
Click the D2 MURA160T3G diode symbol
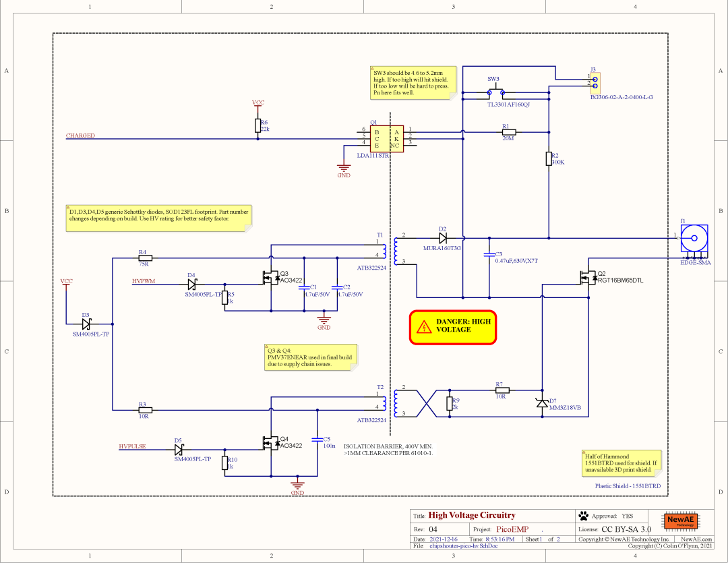(x=443, y=238)
